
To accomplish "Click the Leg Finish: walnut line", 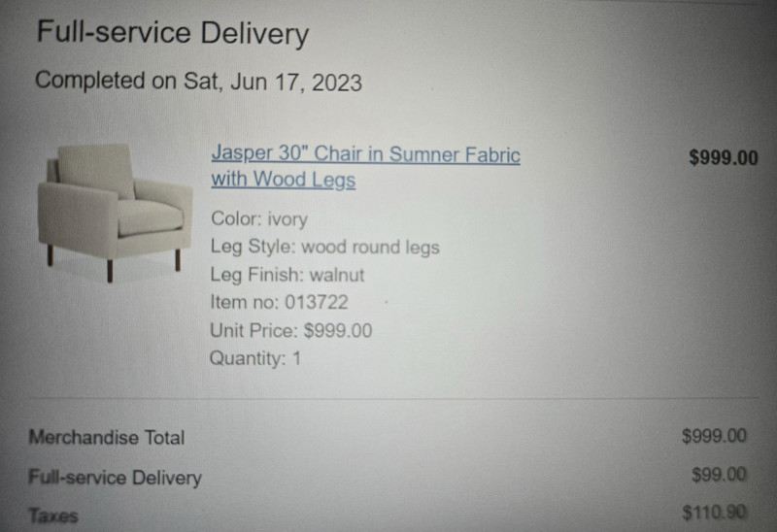I will coord(287,275).
